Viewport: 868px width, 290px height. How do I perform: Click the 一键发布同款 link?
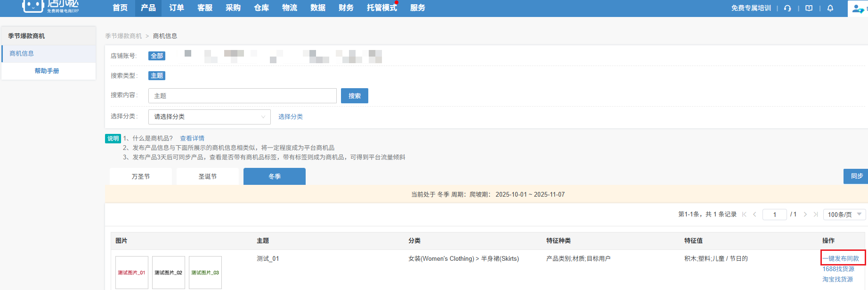pyautogui.click(x=841, y=258)
